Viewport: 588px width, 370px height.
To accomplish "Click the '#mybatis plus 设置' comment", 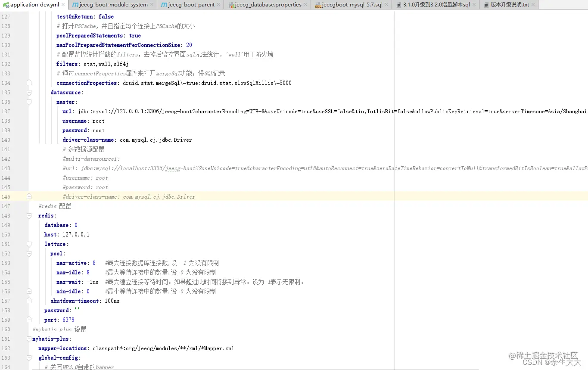I will 59,329.
